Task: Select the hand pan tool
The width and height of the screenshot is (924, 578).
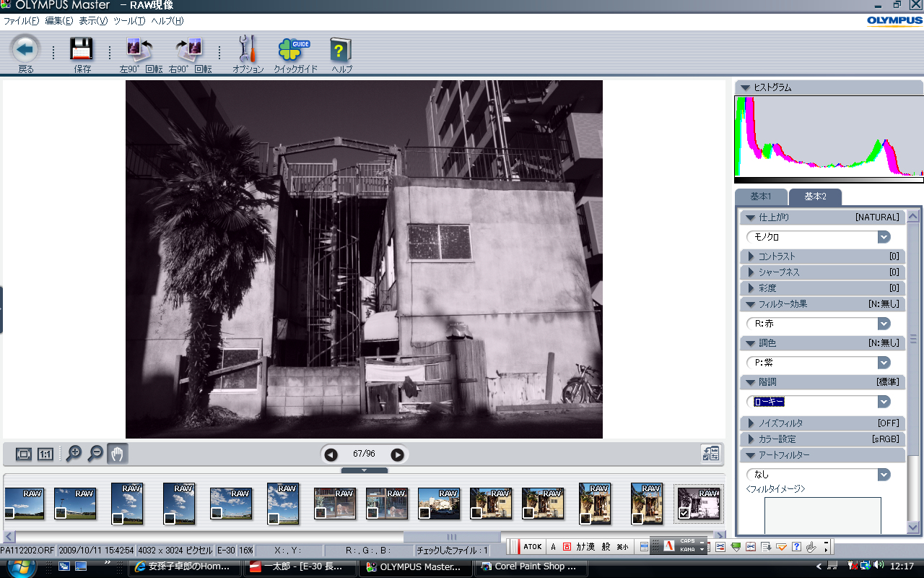Action: 118,454
